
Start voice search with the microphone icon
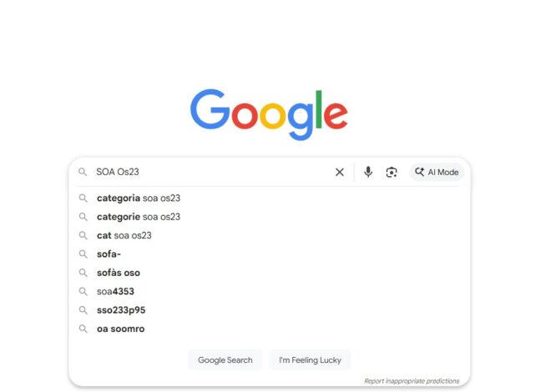pyautogui.click(x=368, y=173)
